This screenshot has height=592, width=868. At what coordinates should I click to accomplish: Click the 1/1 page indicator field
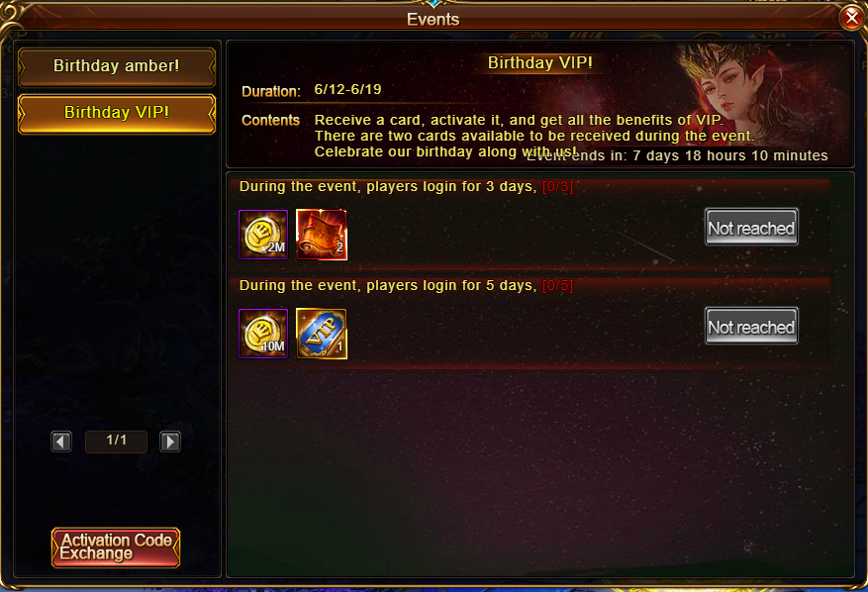pos(116,442)
